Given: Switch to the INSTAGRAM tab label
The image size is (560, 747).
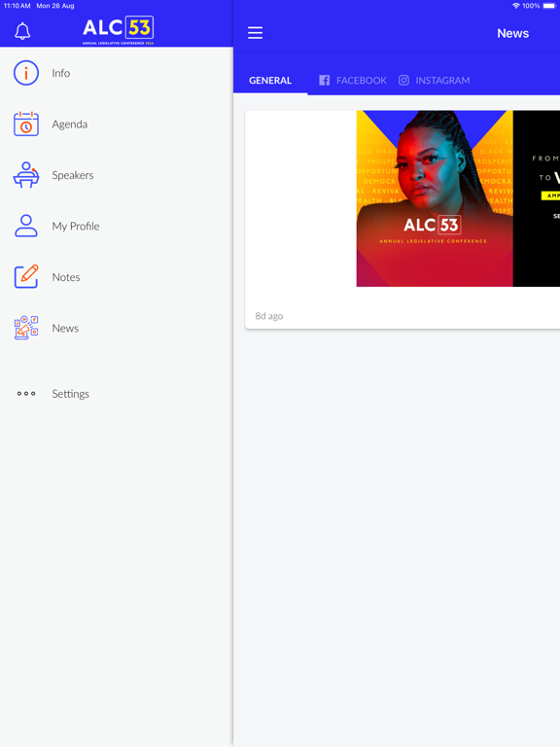Looking at the screenshot, I should (x=442, y=81).
